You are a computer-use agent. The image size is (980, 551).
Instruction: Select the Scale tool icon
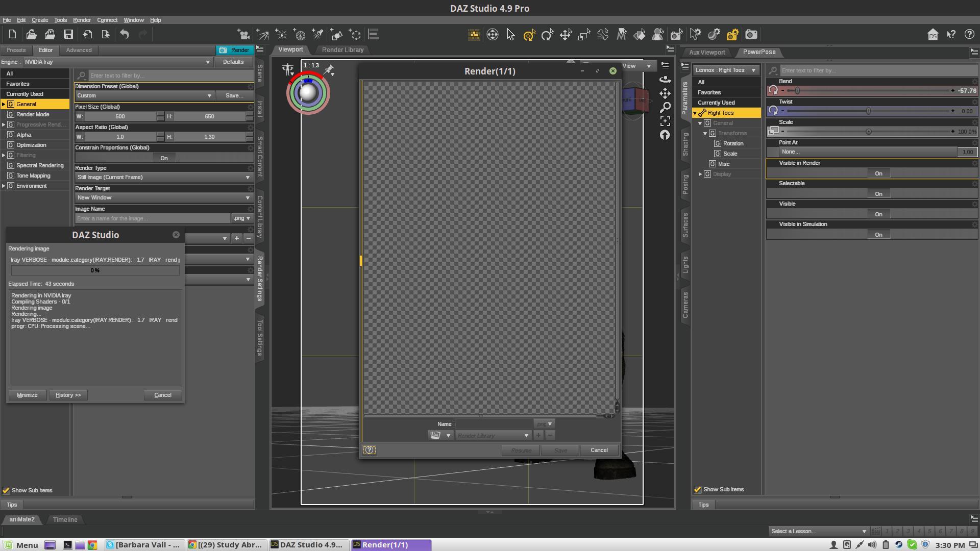[584, 35]
